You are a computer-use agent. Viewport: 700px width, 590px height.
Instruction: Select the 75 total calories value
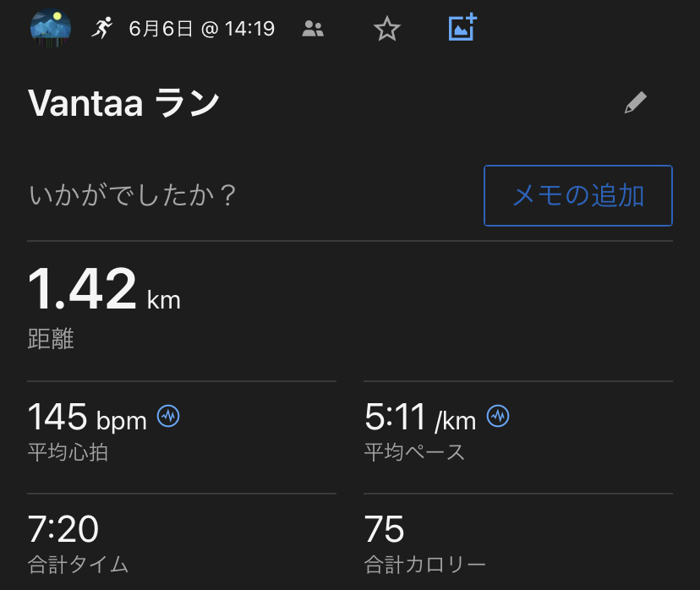385,530
